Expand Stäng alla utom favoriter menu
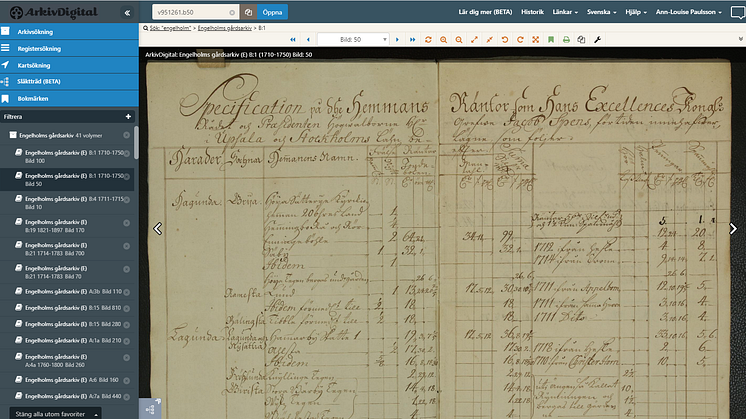The width and height of the screenshot is (746, 419). 55,414
